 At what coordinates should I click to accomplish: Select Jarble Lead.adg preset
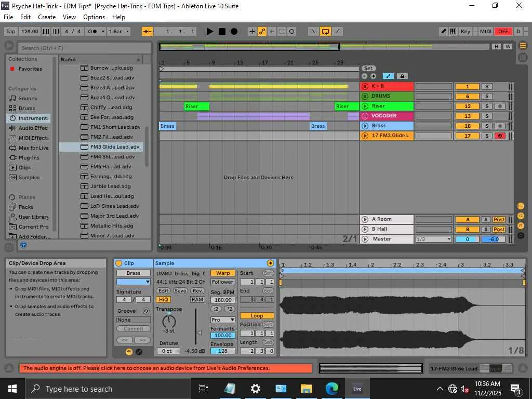pyautogui.click(x=101, y=187)
